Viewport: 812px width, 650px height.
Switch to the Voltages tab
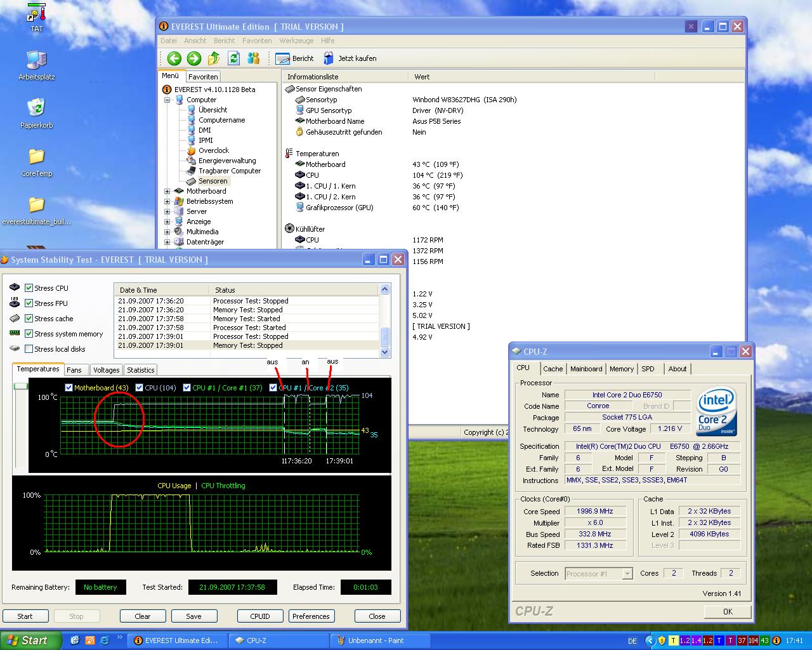(x=106, y=370)
